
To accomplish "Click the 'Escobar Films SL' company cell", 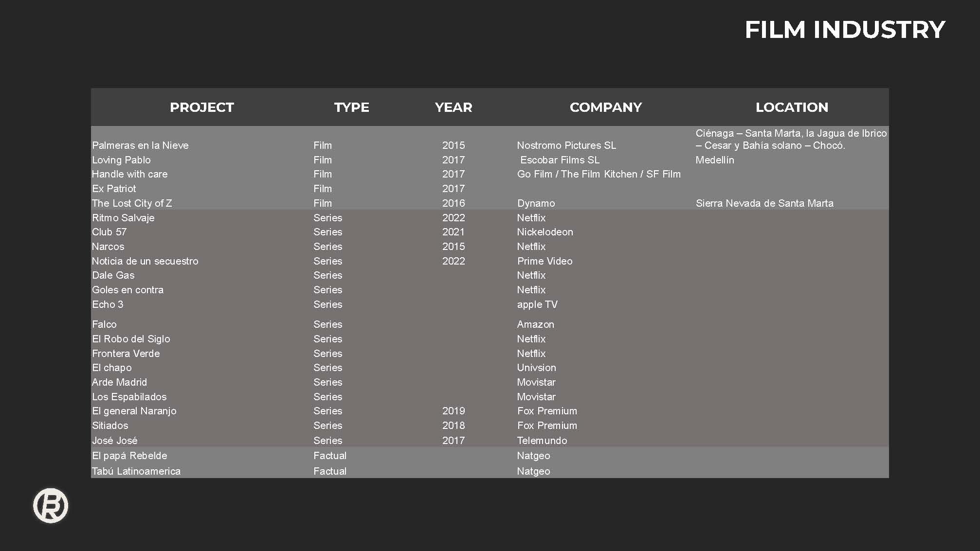I will pos(560,160).
